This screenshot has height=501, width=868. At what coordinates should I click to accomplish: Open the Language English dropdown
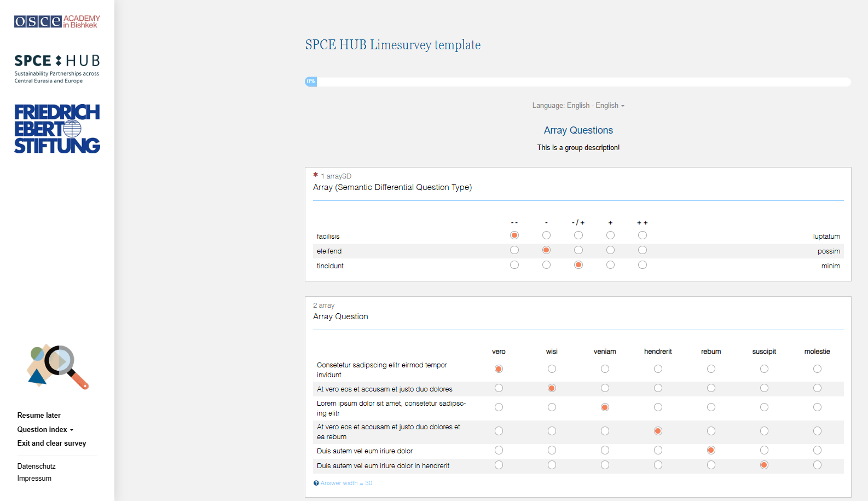pyautogui.click(x=578, y=106)
